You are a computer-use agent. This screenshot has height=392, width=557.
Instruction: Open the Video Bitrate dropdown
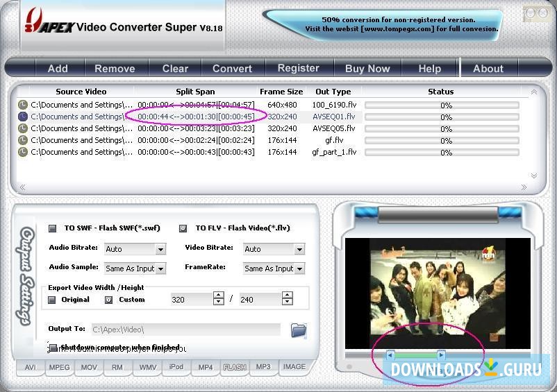(x=299, y=249)
